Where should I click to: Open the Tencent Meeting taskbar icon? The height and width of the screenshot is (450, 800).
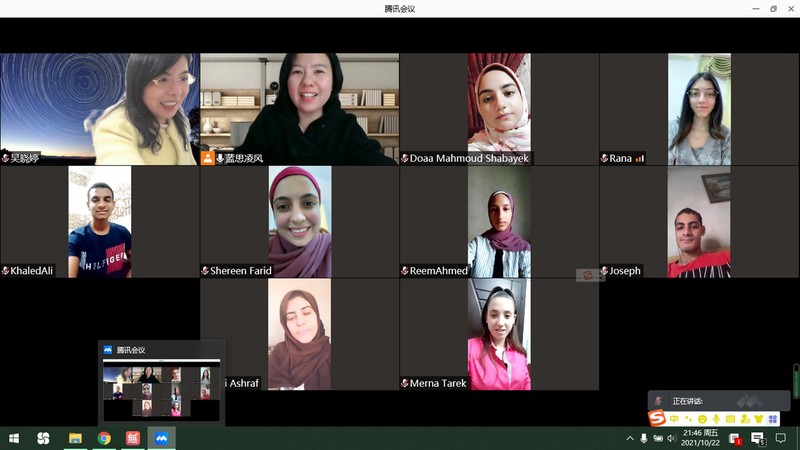161,438
